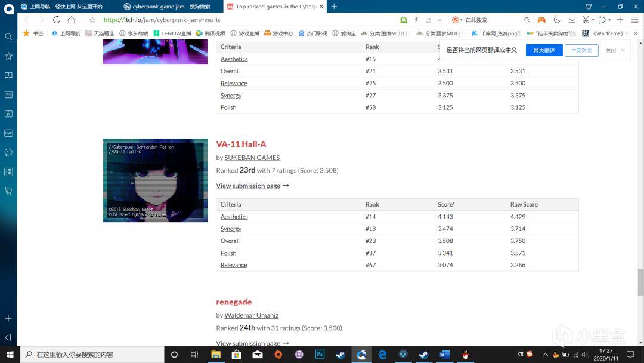Image resolution: width=644 pixels, height=363 pixels.
Task: Open the 腾讯视频 bookmark
Action: tap(210, 33)
